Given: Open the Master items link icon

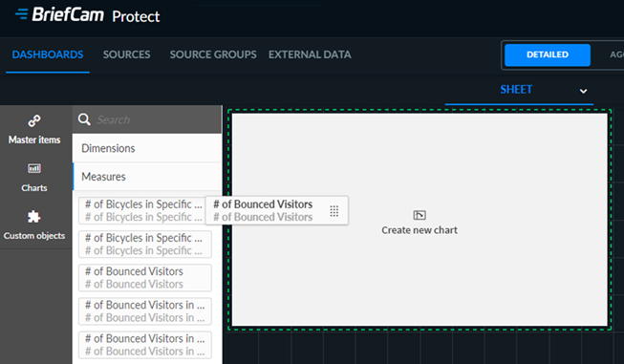Looking at the screenshot, I should pyautogui.click(x=34, y=121).
